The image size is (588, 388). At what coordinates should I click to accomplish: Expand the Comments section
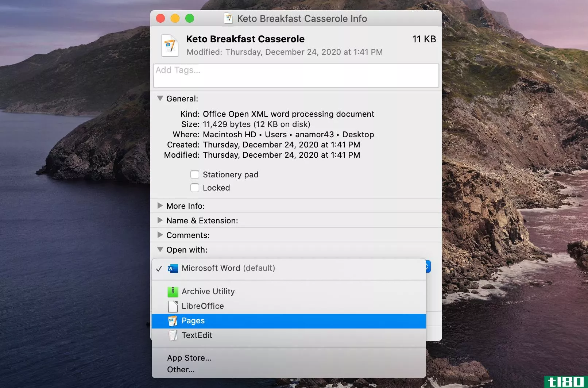(160, 235)
